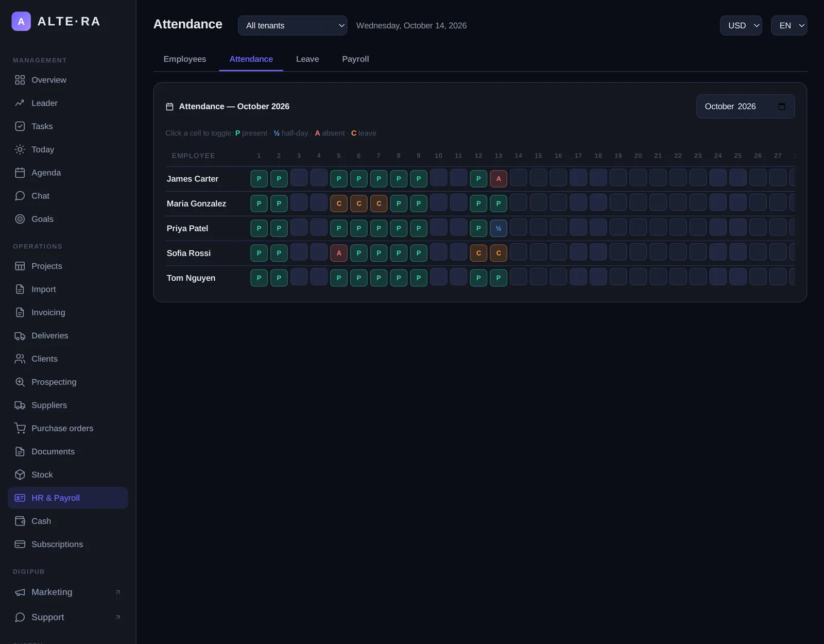Viewport: 824px width, 644px height.
Task: Toggle Sofia Rossi's day 5 absent cell
Action: pyautogui.click(x=339, y=253)
